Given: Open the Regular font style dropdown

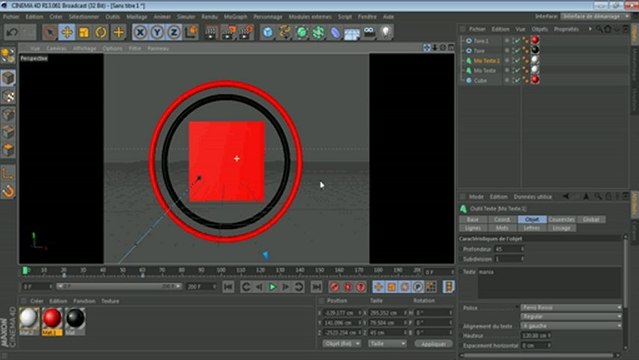Looking at the screenshot, I should [x=571, y=316].
